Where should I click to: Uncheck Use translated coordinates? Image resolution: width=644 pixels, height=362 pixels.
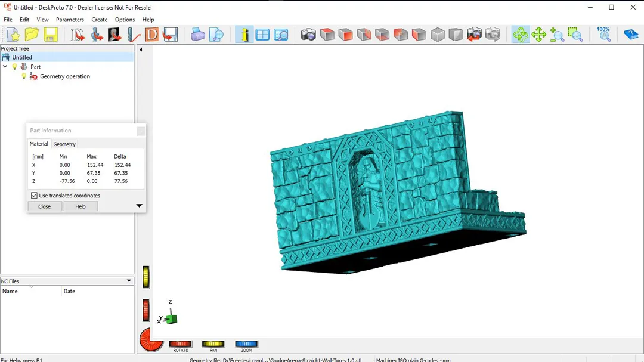[34, 196]
